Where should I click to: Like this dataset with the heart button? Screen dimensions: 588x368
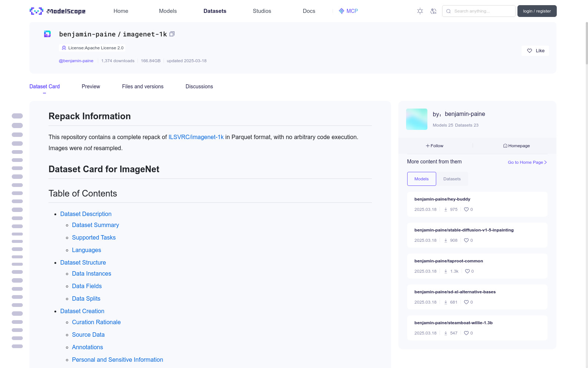535,51
